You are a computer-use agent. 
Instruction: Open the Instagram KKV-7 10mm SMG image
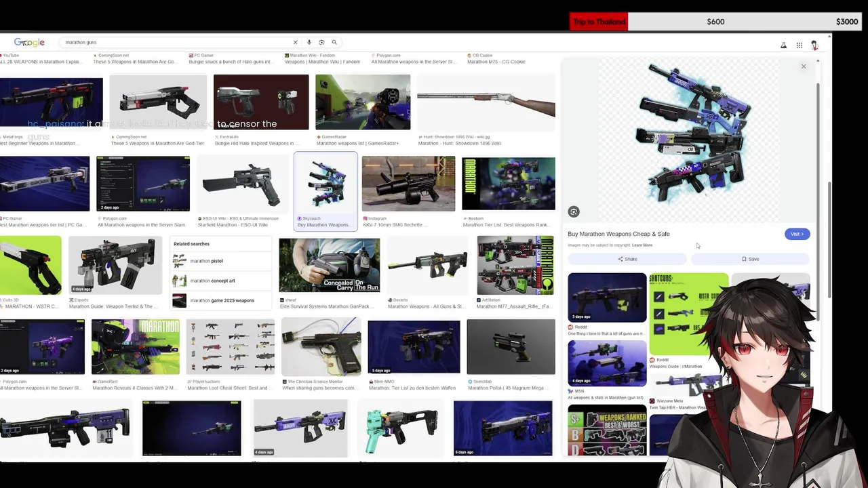coord(408,184)
